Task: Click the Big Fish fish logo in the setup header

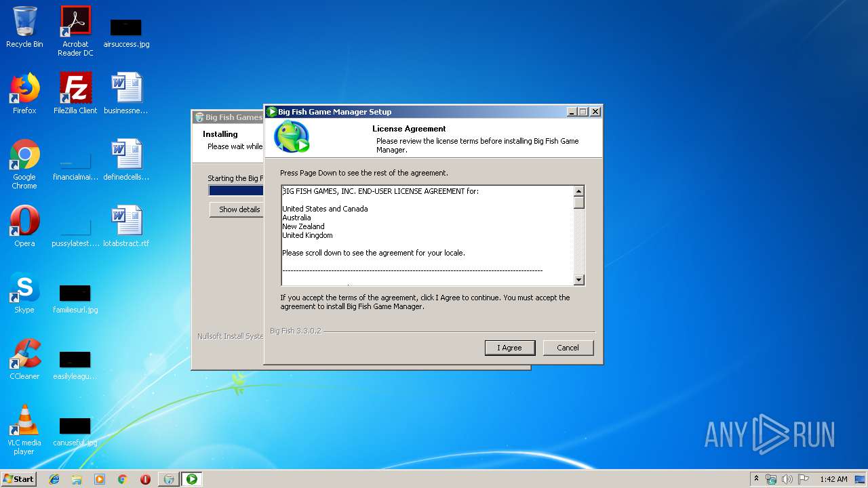Action: (x=292, y=137)
